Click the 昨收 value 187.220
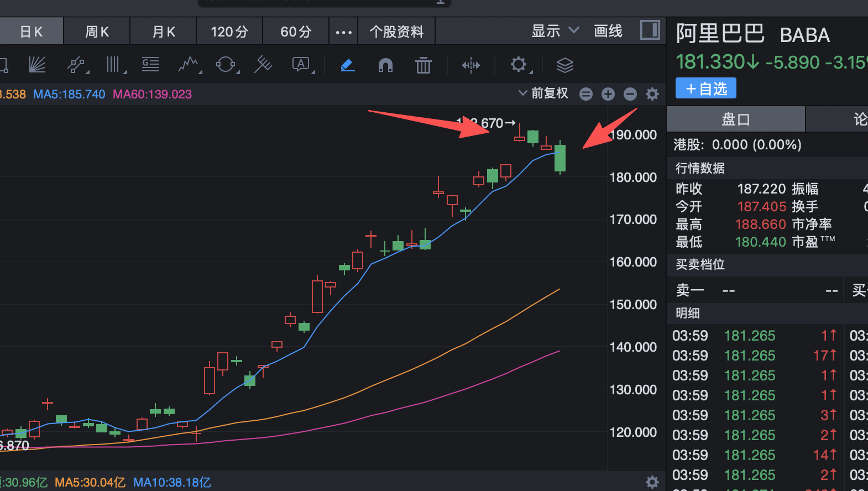 (761, 189)
